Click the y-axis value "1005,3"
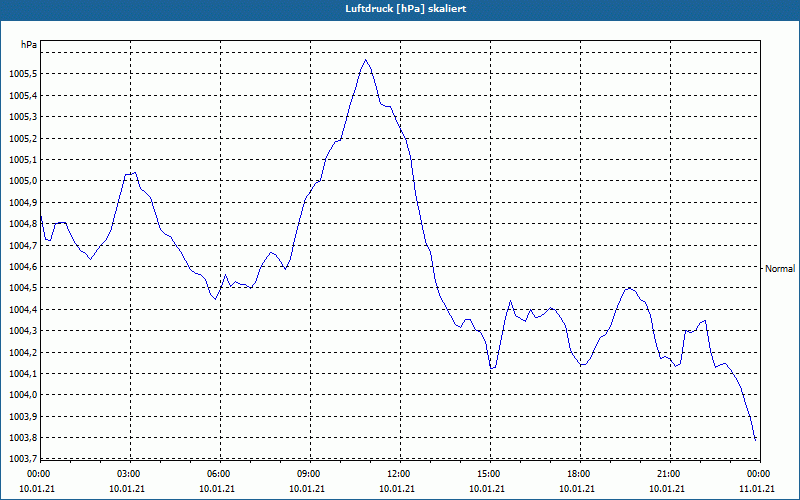The image size is (800, 500). tap(23, 117)
